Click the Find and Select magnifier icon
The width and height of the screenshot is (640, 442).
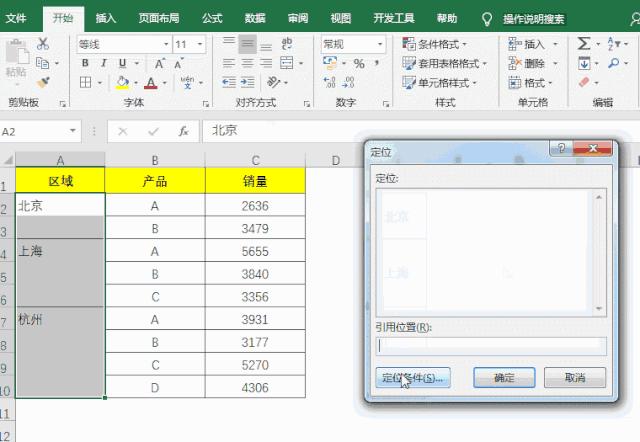(x=613, y=63)
